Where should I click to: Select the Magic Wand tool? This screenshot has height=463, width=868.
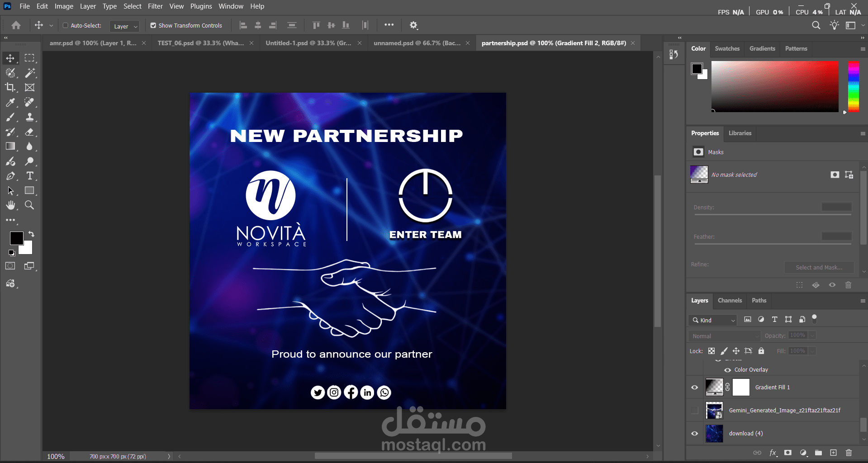click(29, 73)
